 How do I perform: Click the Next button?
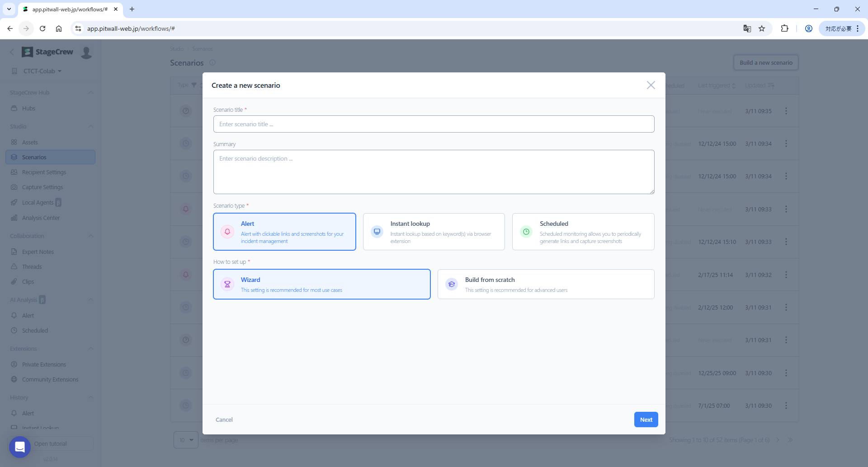click(646, 419)
